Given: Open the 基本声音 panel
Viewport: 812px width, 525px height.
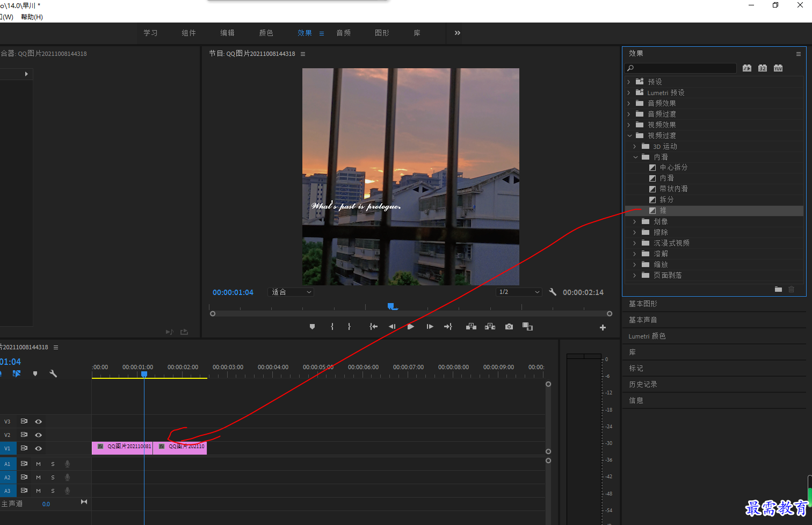Looking at the screenshot, I should (643, 320).
